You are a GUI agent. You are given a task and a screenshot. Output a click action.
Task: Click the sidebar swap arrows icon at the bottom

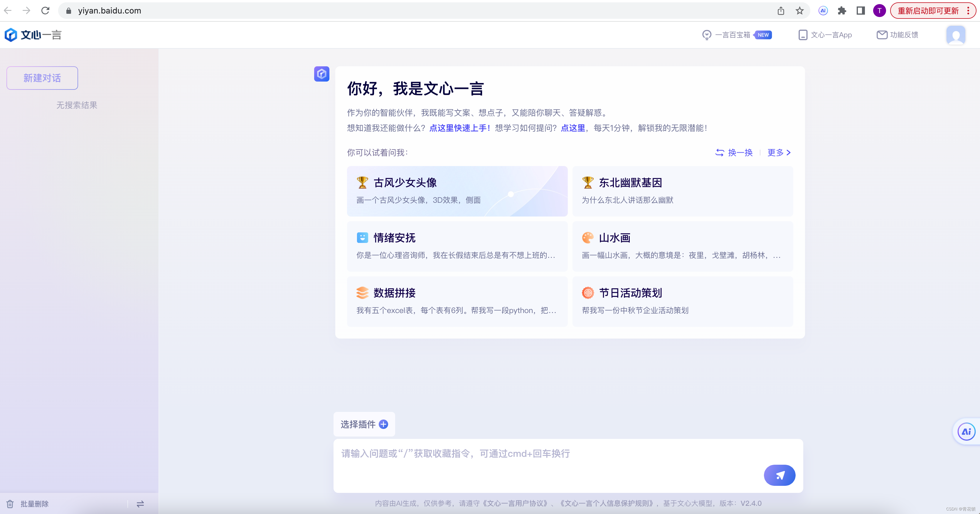coord(140,504)
